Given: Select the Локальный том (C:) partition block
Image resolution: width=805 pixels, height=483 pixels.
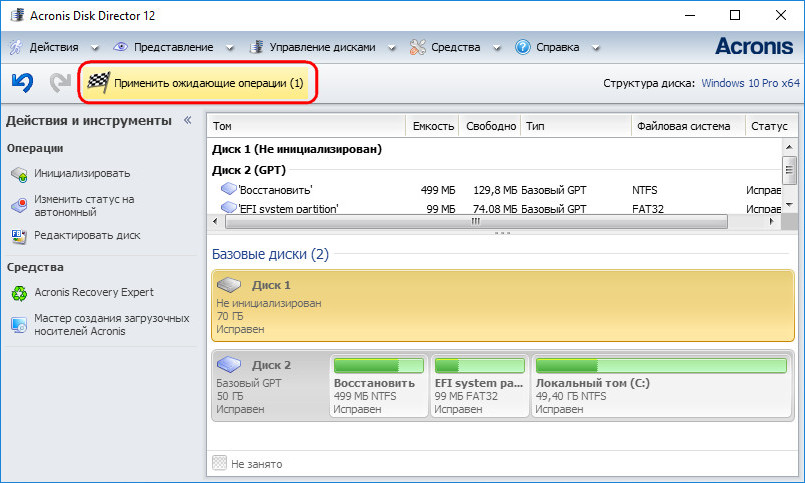Looking at the screenshot, I should point(661,387).
